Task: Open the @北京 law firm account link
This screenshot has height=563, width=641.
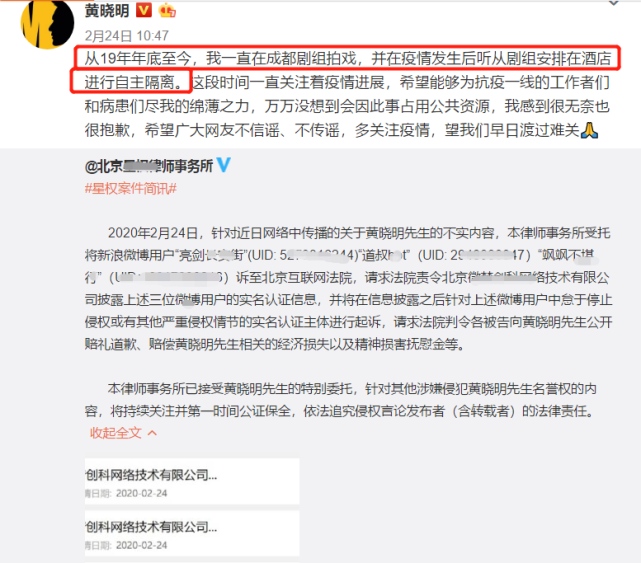Action: 149,166
